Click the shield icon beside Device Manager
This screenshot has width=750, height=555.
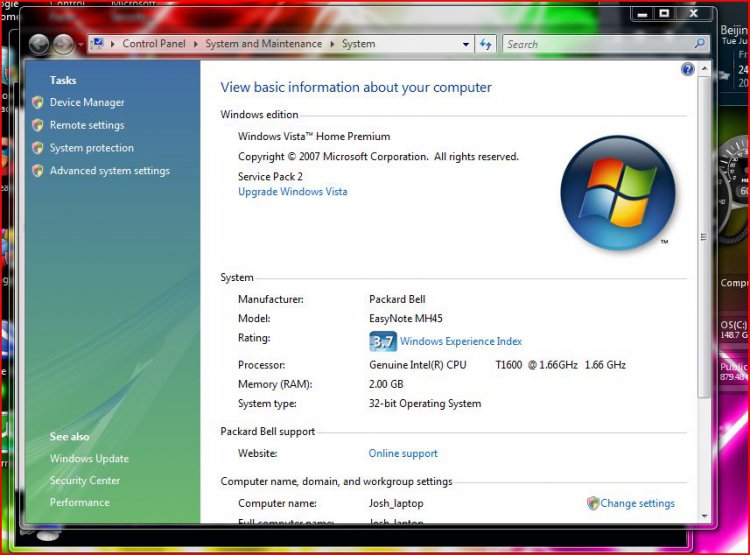click(38, 102)
